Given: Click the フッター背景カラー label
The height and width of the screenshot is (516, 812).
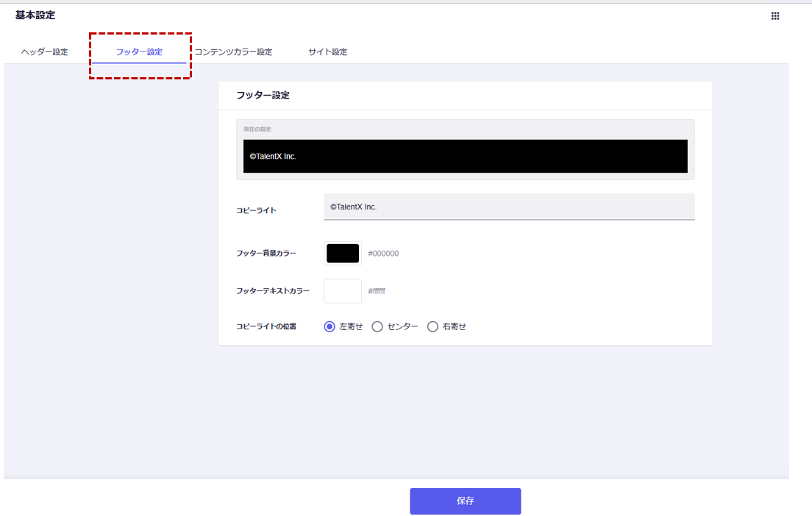Looking at the screenshot, I should click(266, 254).
